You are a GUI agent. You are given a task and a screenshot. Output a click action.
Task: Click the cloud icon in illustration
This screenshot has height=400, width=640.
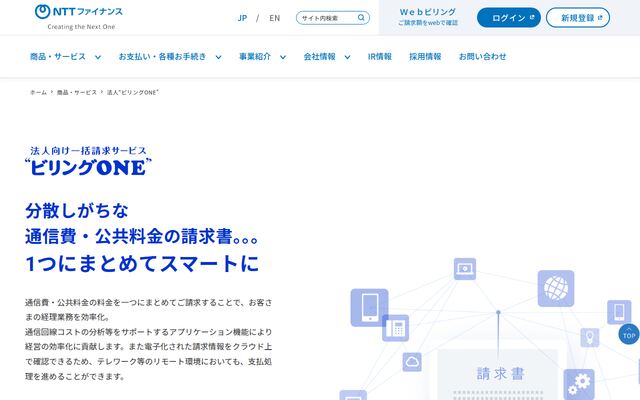[x=412, y=362]
